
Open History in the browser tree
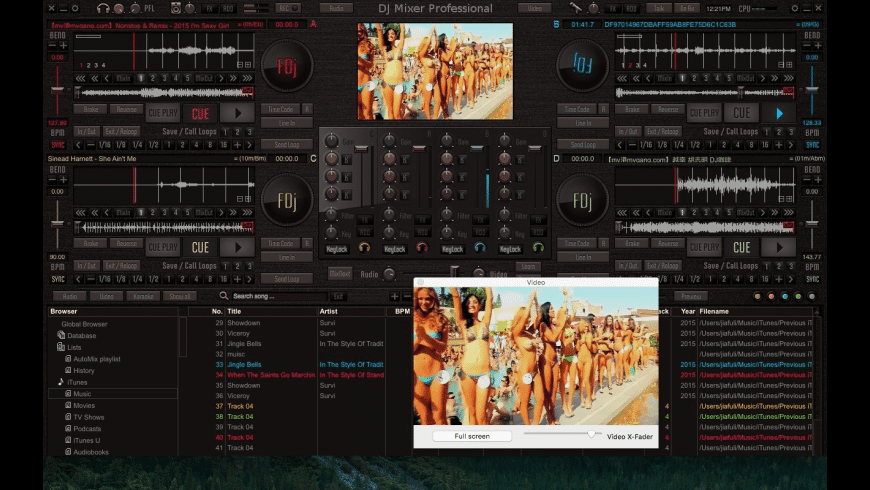(84, 371)
